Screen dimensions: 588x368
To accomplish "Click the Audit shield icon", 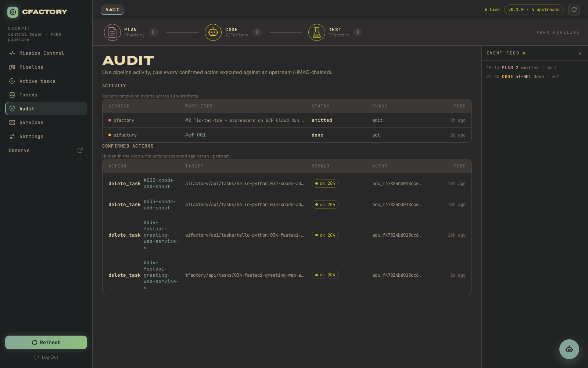I will pos(12,109).
